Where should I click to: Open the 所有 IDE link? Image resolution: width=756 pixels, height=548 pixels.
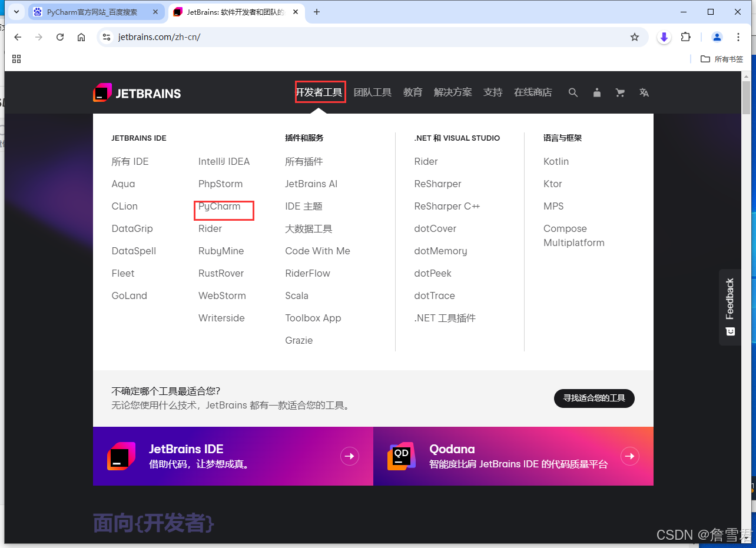[x=130, y=162]
